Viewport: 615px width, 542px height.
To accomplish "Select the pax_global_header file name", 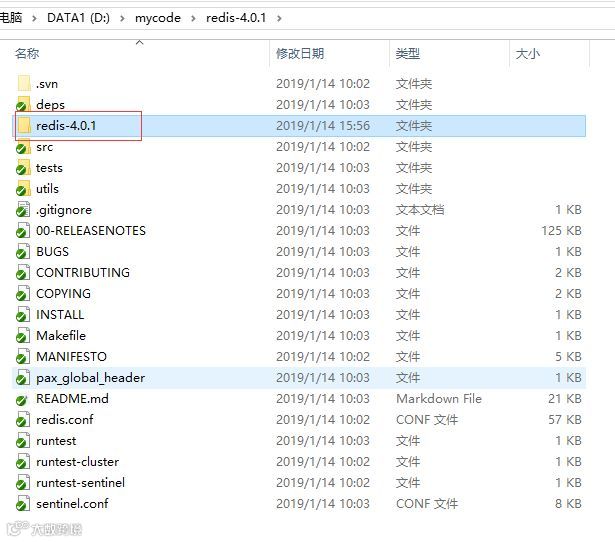I will [91, 378].
